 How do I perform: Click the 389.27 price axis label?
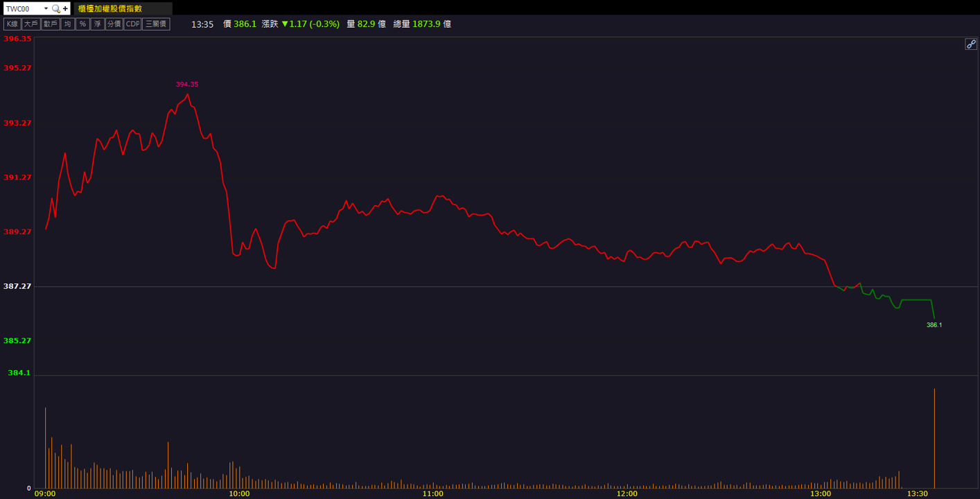17,231
